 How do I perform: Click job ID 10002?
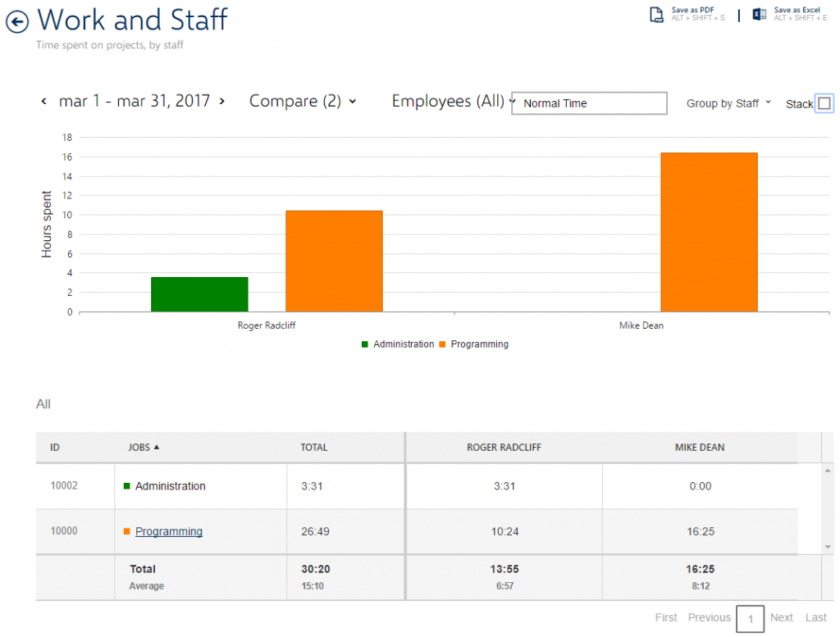[x=64, y=485]
